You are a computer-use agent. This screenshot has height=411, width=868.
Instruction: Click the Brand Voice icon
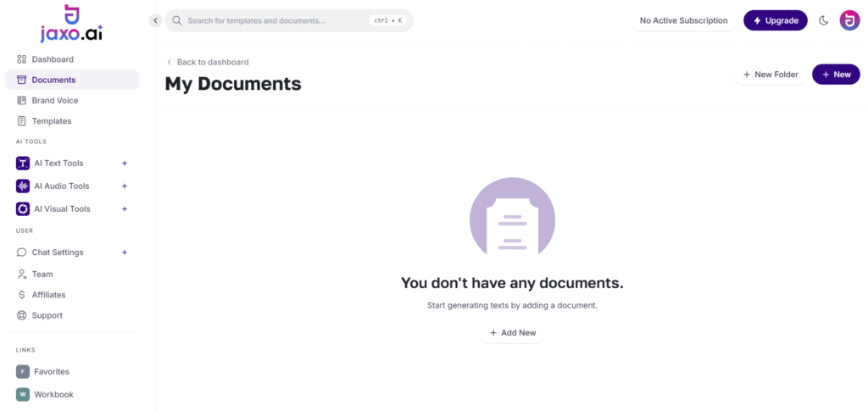pos(21,100)
